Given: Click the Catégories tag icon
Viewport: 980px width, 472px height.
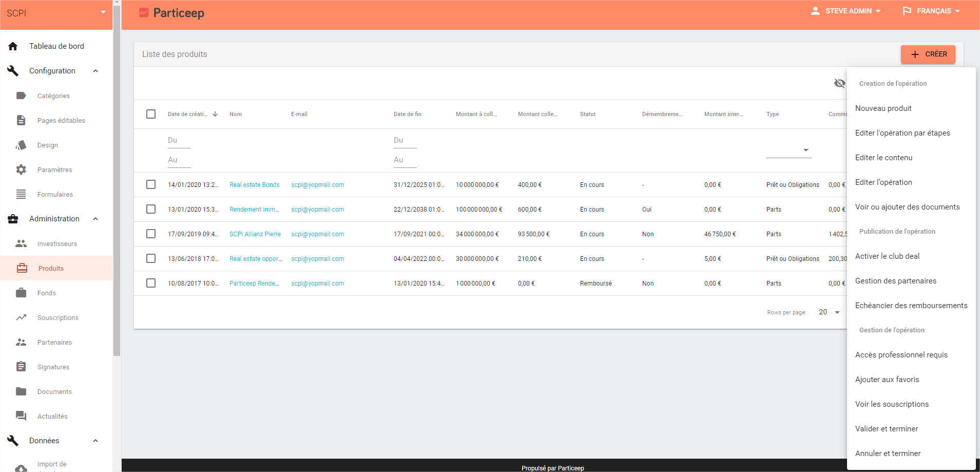Looking at the screenshot, I should pyautogui.click(x=21, y=96).
